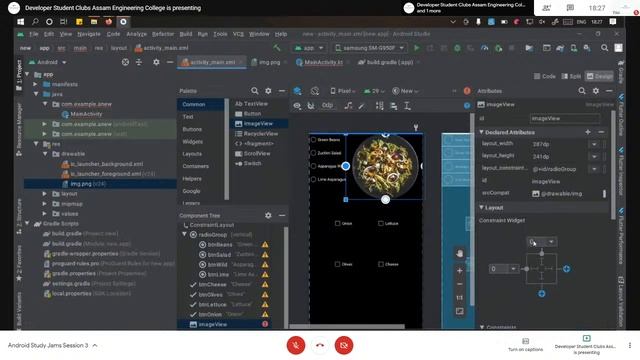Switch to img.png editor tab
640x360 pixels.
266,62
